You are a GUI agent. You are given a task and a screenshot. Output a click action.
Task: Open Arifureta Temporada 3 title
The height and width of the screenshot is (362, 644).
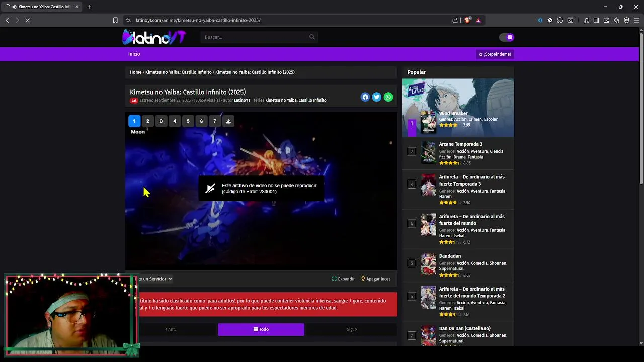click(472, 180)
